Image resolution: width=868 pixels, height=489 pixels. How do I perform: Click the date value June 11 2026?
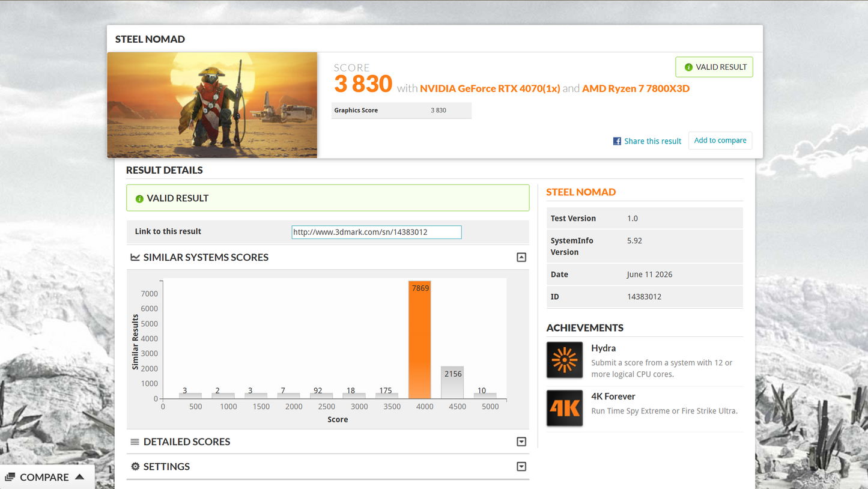pos(649,275)
